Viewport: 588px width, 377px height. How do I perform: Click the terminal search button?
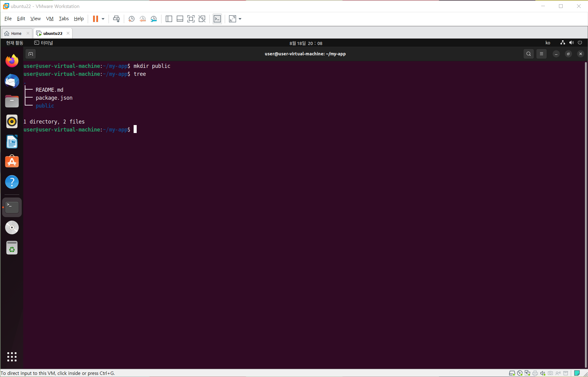(528, 54)
